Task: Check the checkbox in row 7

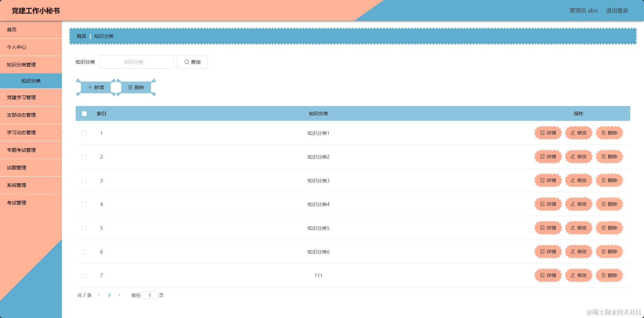Action: (84, 276)
